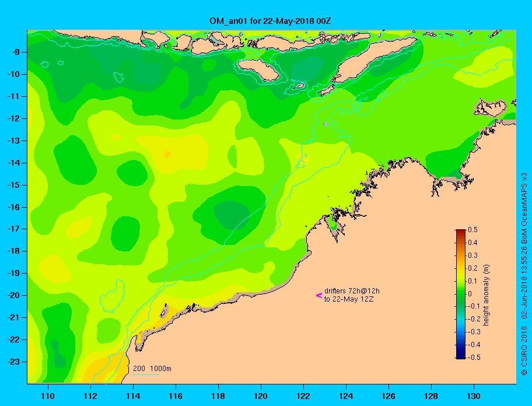
Task: Select the 'drifters 72h@12h' legend text
Action: click(352, 291)
